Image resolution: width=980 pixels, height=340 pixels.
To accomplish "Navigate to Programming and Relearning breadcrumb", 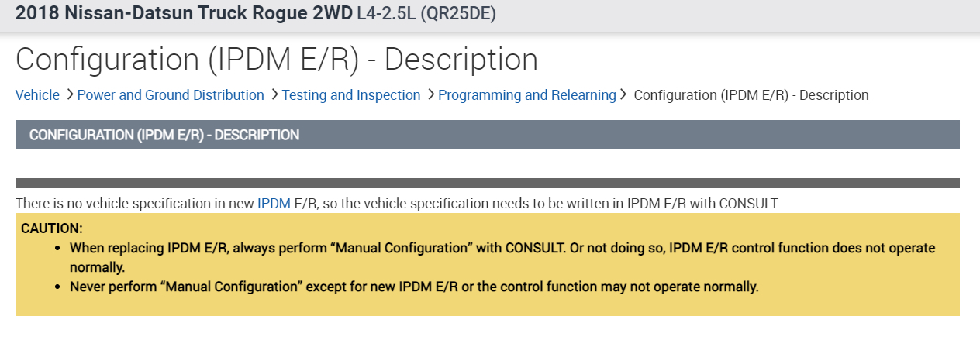I will pos(527,95).
